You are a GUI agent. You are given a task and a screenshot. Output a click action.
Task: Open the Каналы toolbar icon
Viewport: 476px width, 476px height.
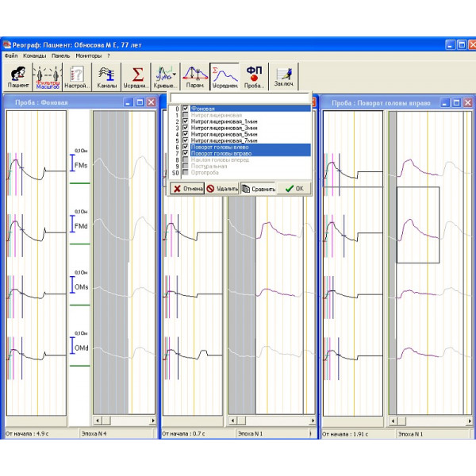tap(106, 77)
